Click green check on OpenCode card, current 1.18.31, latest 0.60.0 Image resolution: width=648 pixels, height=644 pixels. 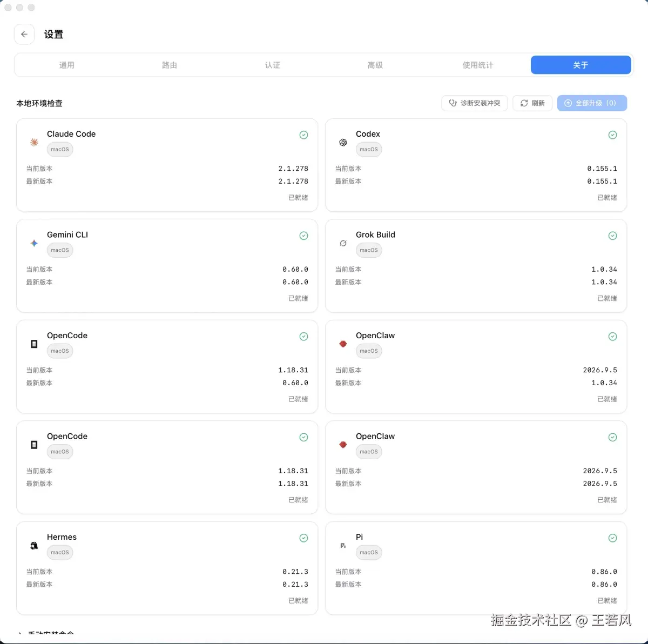click(304, 337)
